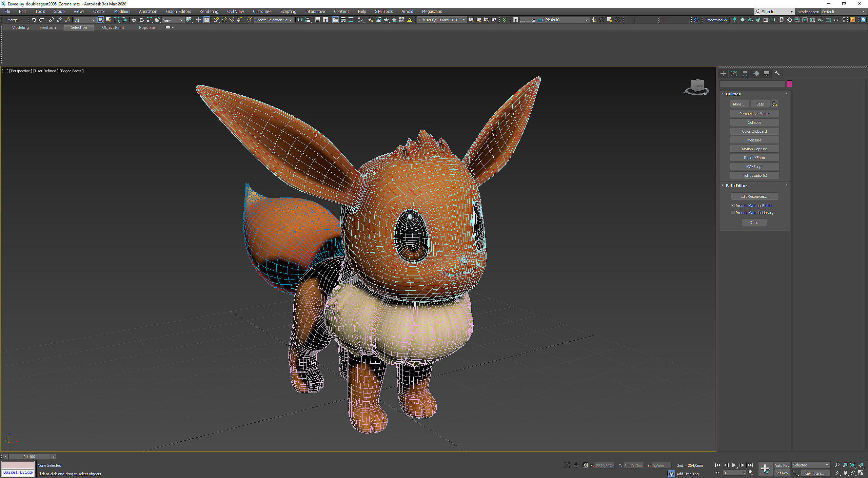Toggle the 3D Snaps button
Image resolution: width=868 pixels, height=478 pixels.
[x=216, y=20]
